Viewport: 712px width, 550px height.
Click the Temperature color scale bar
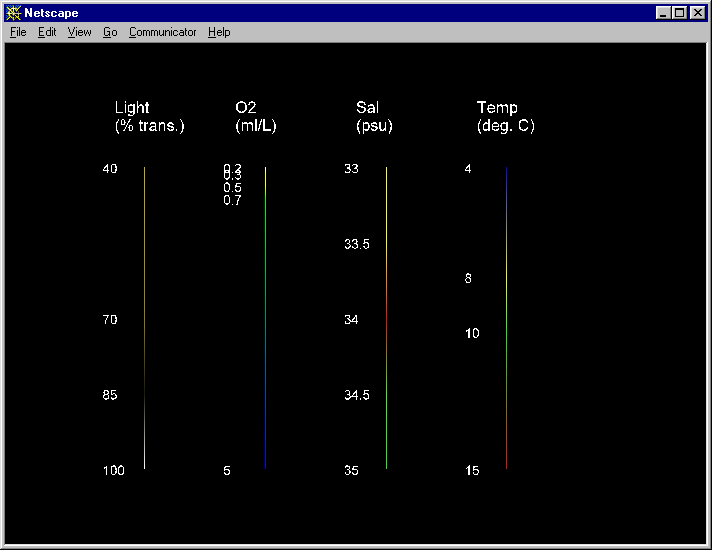tap(507, 317)
